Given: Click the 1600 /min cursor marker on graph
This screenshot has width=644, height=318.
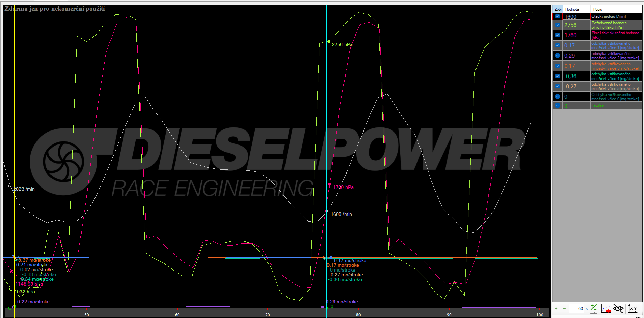Looking at the screenshot, I should click(327, 211).
